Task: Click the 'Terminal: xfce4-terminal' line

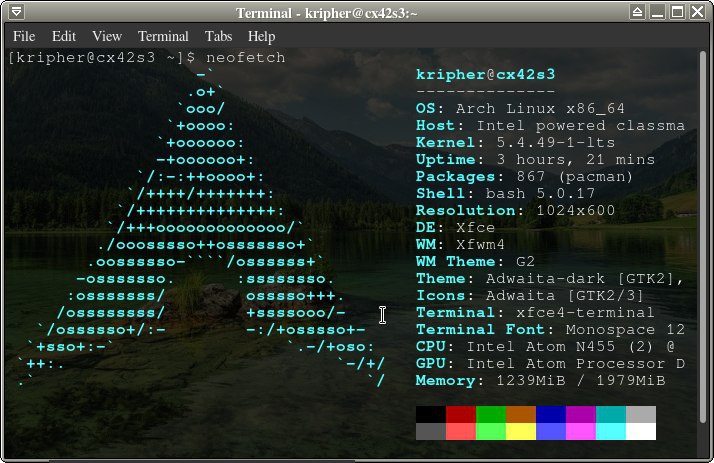Action: pyautogui.click(x=536, y=313)
